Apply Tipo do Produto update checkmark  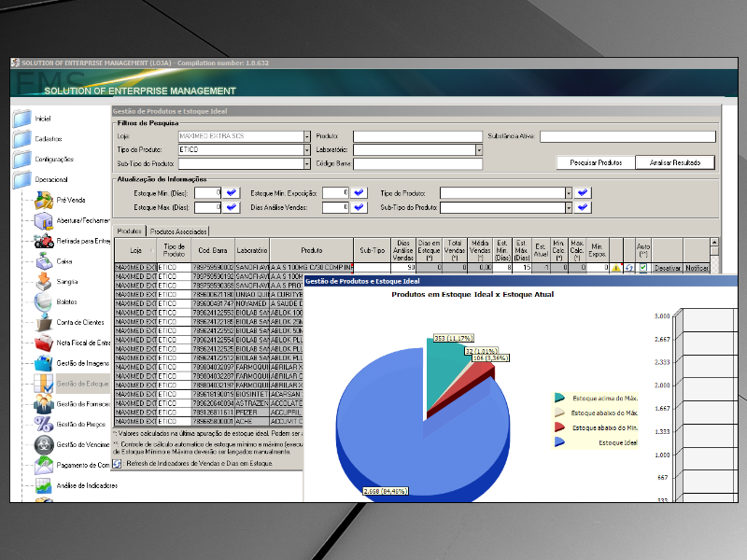pyautogui.click(x=583, y=193)
